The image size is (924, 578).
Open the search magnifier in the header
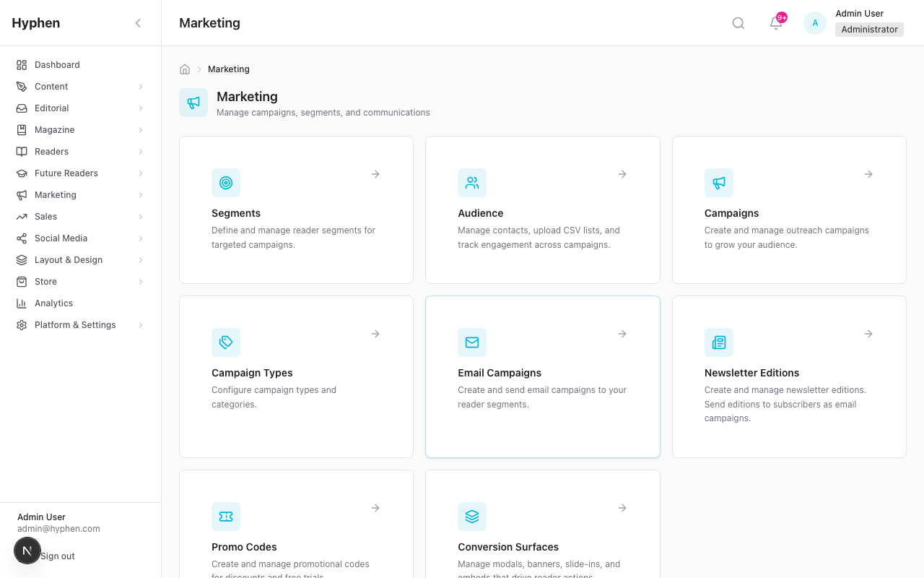click(738, 22)
